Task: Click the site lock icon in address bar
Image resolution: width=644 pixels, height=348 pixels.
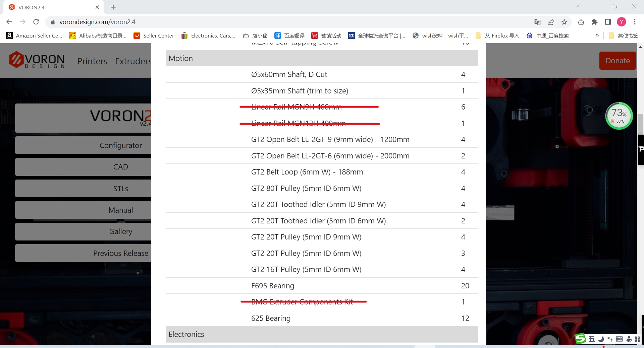Action: pos(52,22)
